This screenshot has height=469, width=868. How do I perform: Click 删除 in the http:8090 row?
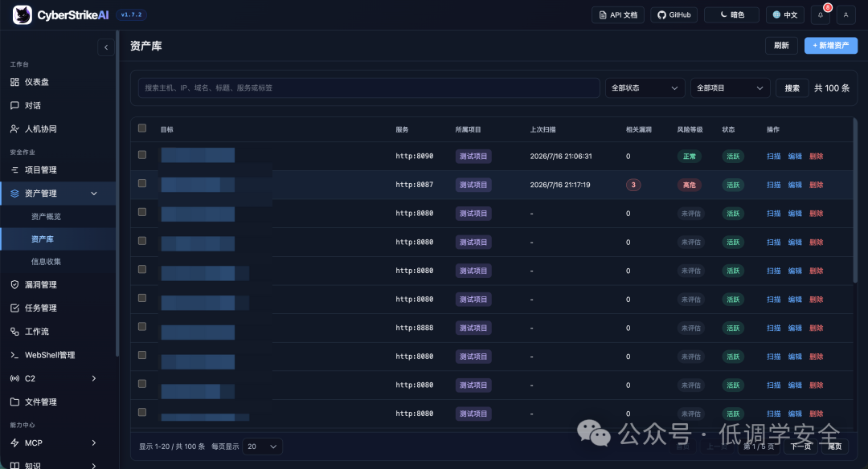pyautogui.click(x=816, y=157)
